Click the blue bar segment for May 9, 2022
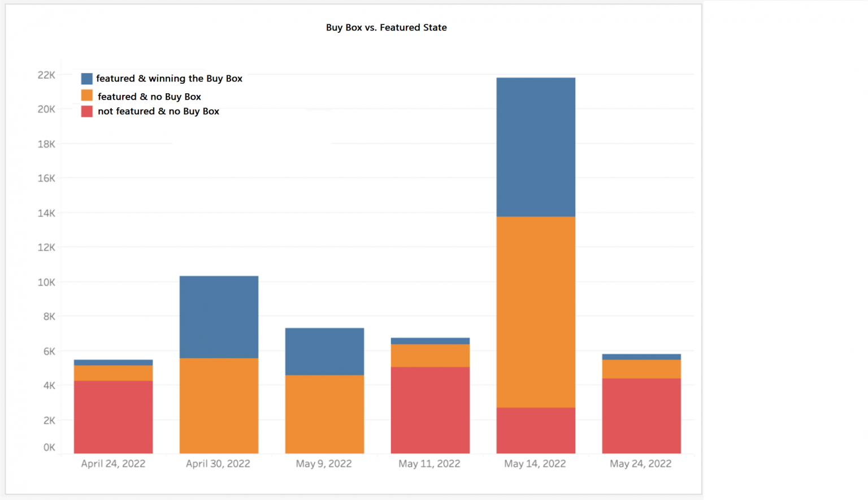This screenshot has width=868, height=500. click(x=324, y=351)
